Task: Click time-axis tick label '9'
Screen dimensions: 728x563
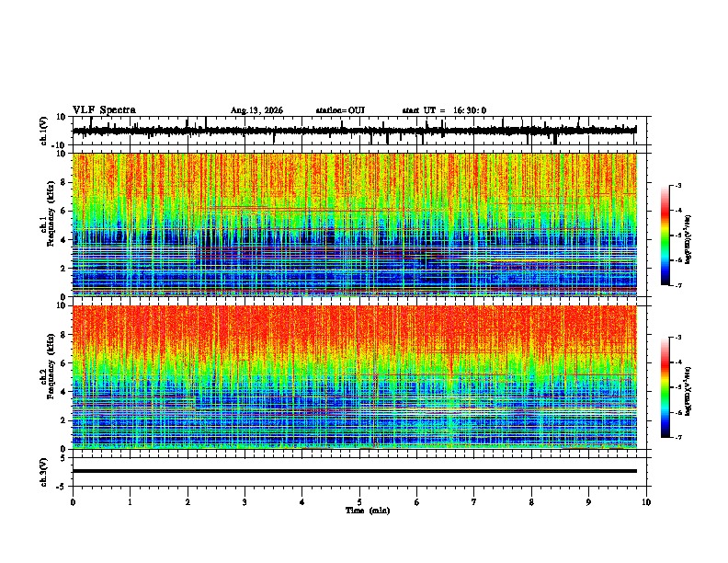Action: (588, 502)
